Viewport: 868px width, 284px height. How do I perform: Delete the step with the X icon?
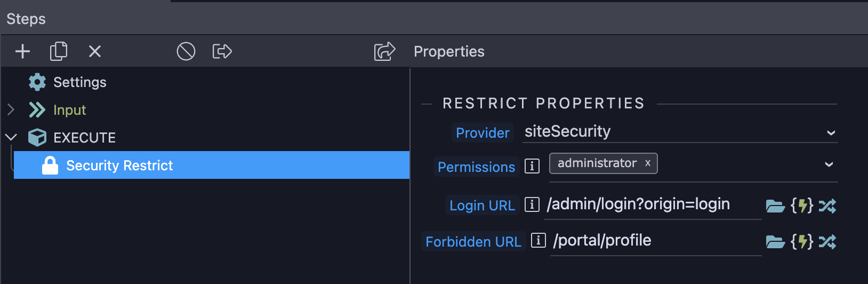pyautogui.click(x=95, y=51)
